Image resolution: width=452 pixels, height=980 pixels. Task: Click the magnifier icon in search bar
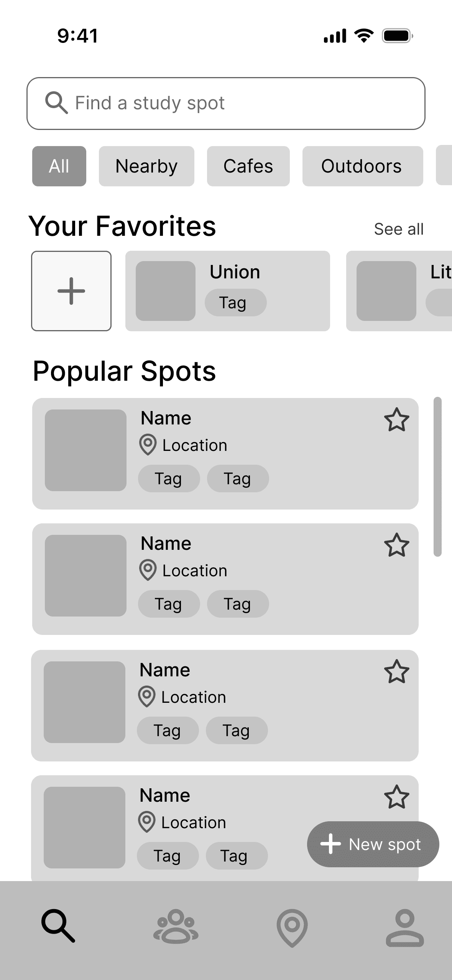coord(56,103)
